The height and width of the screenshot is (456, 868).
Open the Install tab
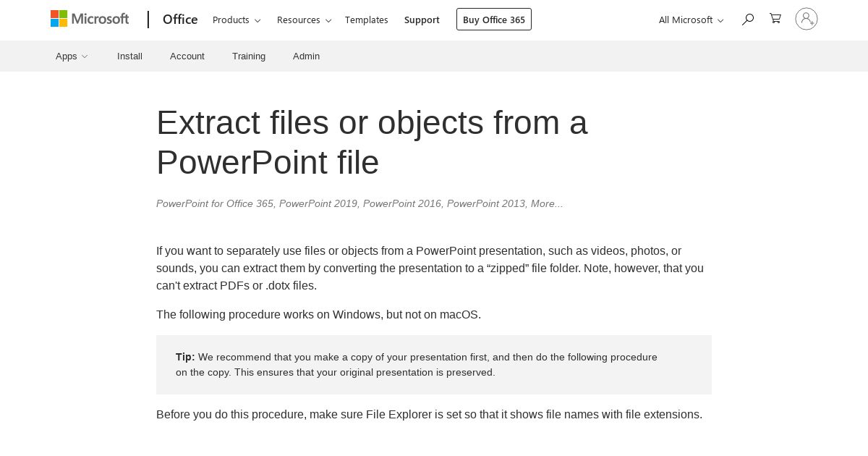point(129,56)
